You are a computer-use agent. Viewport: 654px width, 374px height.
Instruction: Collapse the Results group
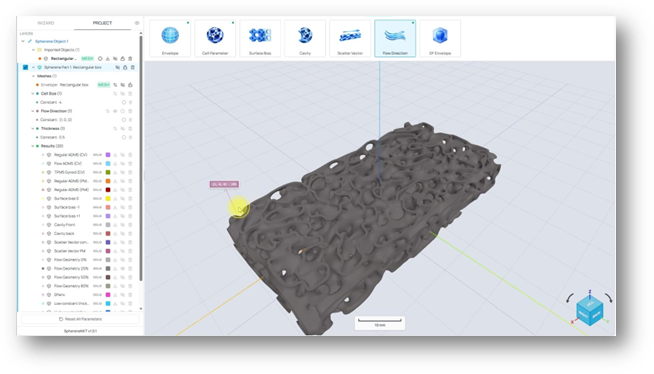point(33,146)
